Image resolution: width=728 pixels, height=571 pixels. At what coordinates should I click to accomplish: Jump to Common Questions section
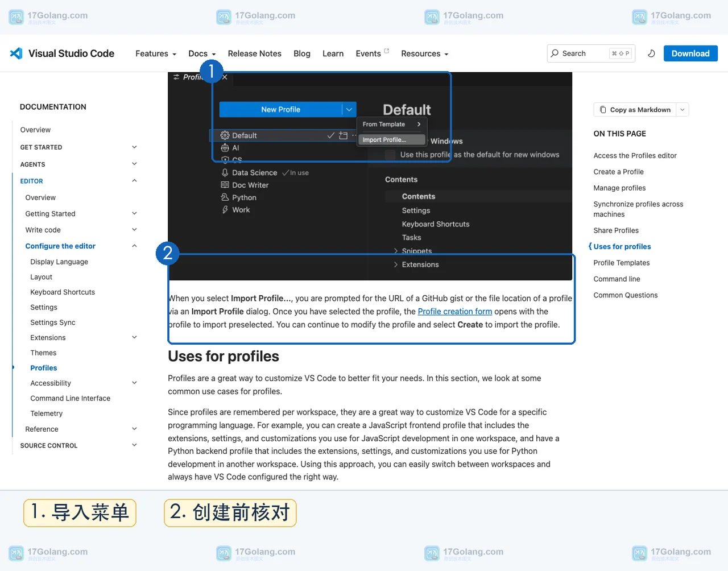(x=625, y=295)
